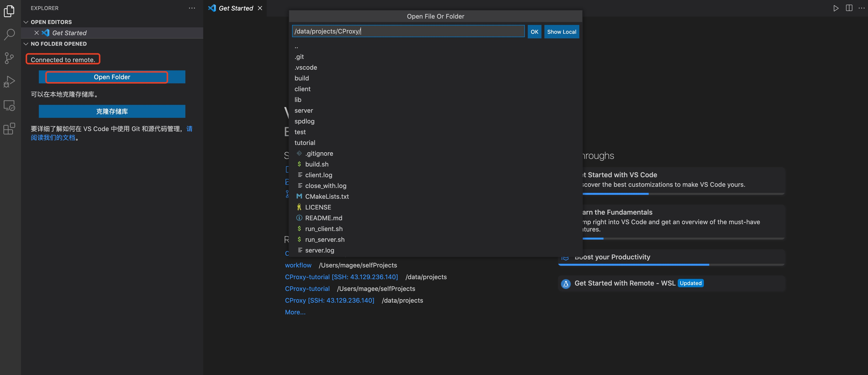868x375 pixels.
Task: Open Get Started with VS Code walkthrough
Action: click(x=683, y=181)
